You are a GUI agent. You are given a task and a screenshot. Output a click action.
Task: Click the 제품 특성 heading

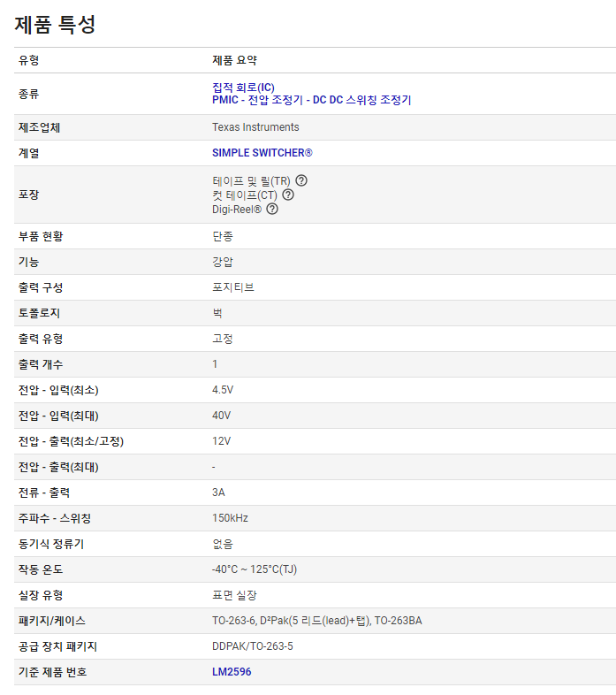pos(55,25)
